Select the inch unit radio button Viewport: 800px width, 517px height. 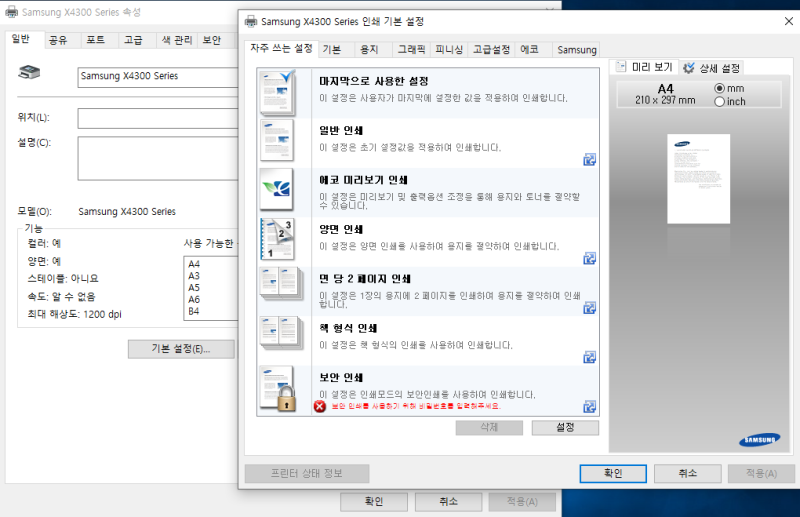719,102
